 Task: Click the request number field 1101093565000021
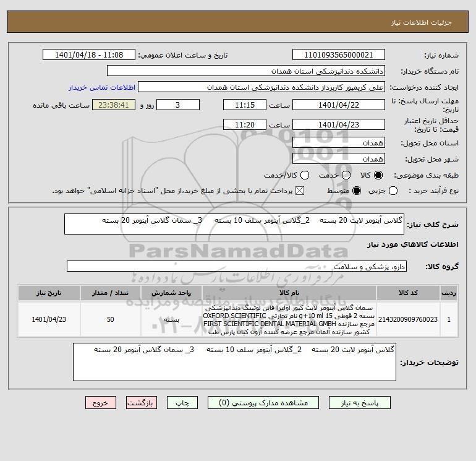(339, 54)
